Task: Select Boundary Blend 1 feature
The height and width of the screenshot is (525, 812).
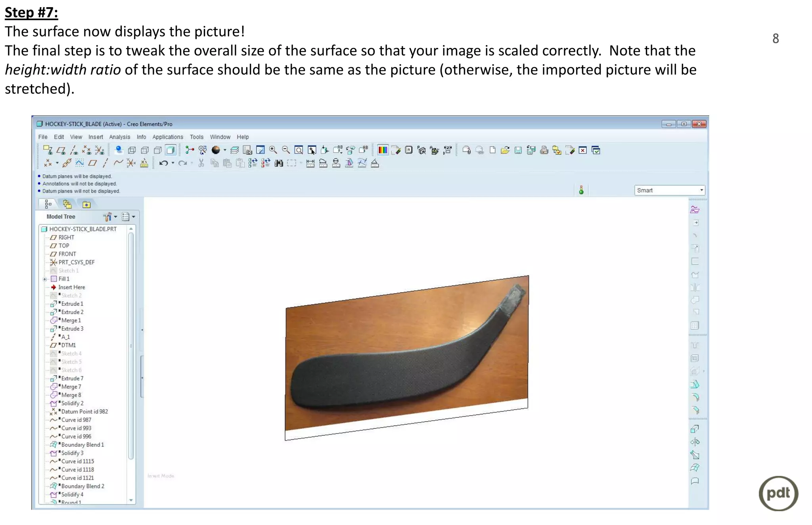Action: (82, 445)
